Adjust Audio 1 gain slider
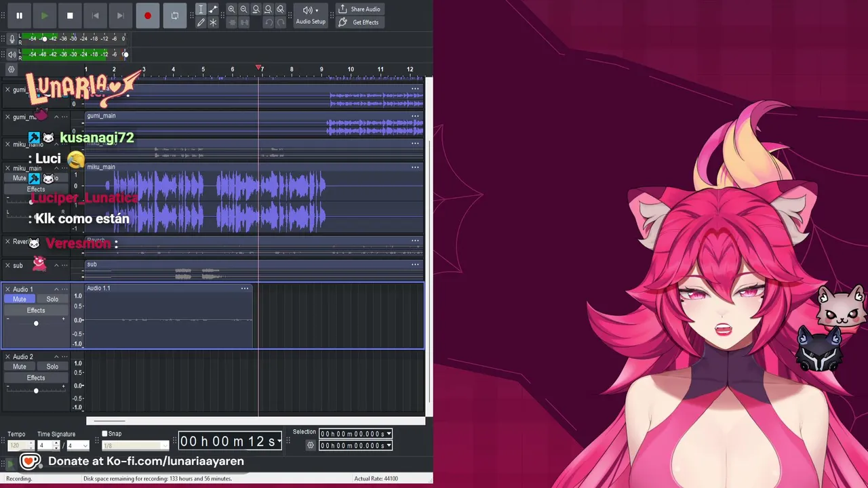 coord(36,323)
